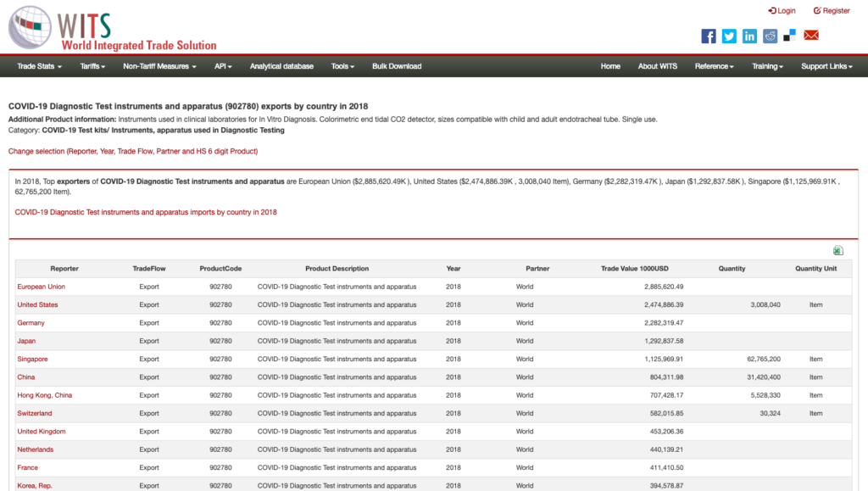Viewport: 868px width, 491px height.
Task: Select quantity 5,528,330 cell
Action: click(765, 395)
